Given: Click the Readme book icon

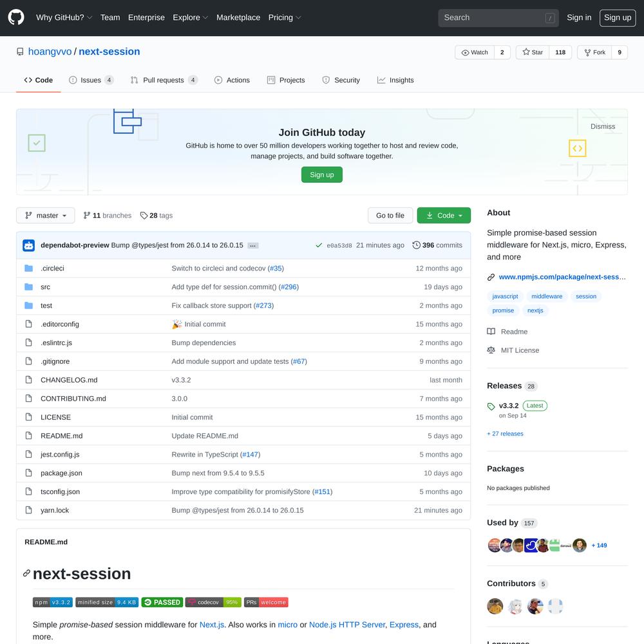Looking at the screenshot, I should tap(491, 332).
